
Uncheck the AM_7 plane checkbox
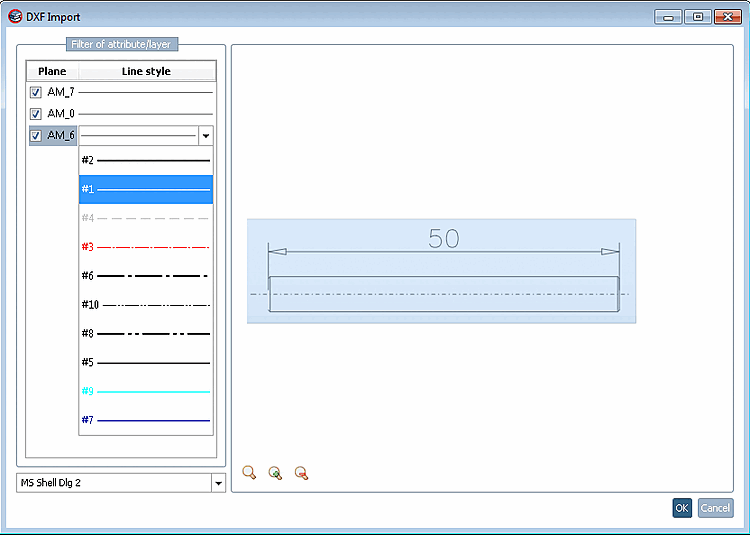pyautogui.click(x=35, y=92)
